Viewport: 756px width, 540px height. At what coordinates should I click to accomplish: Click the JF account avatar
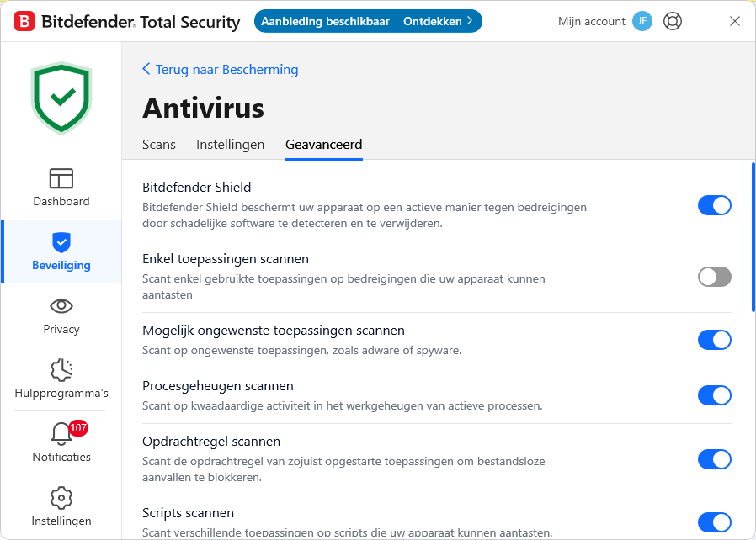642,21
